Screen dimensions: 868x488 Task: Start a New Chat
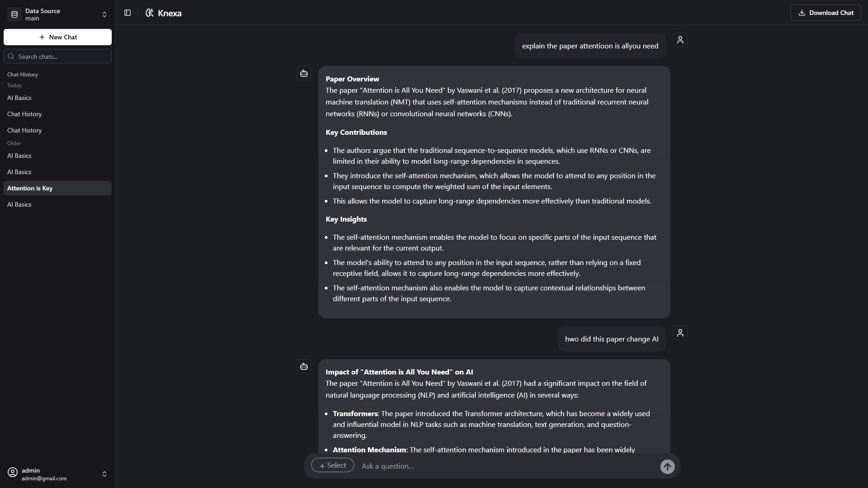57,37
